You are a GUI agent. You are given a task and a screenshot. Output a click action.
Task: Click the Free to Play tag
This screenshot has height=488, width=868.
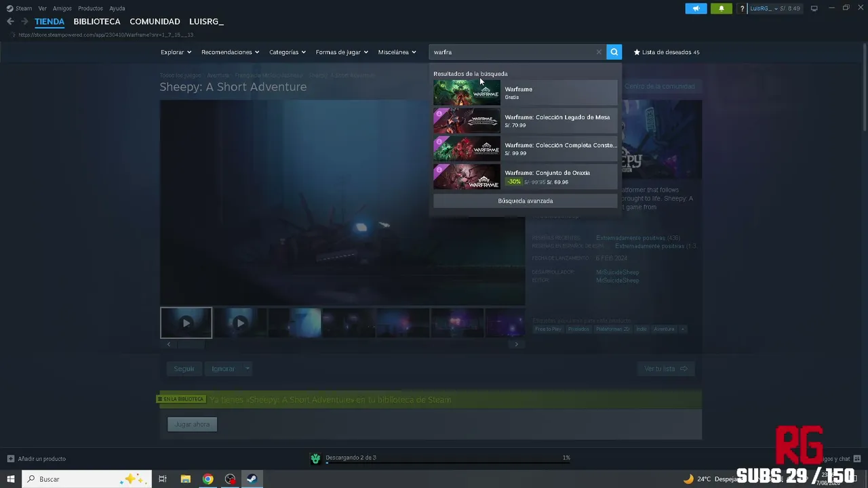click(x=548, y=329)
